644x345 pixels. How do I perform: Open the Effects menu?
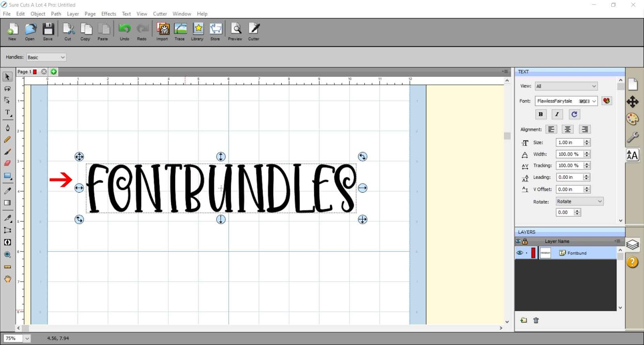click(109, 14)
